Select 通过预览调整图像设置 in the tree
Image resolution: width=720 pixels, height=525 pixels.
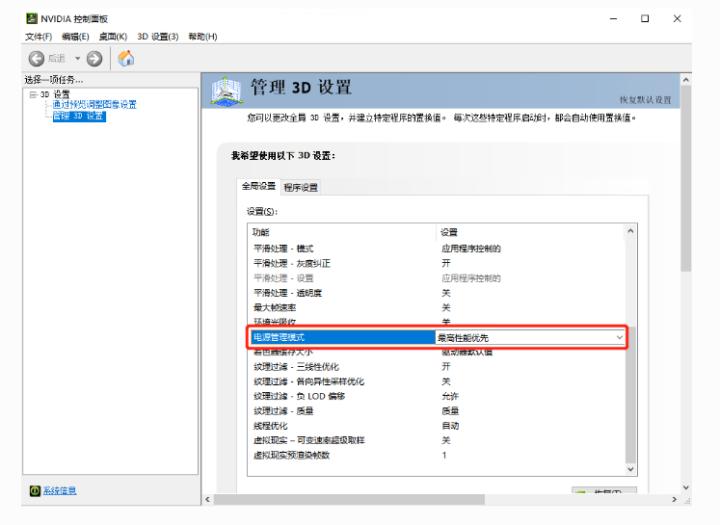point(94,105)
